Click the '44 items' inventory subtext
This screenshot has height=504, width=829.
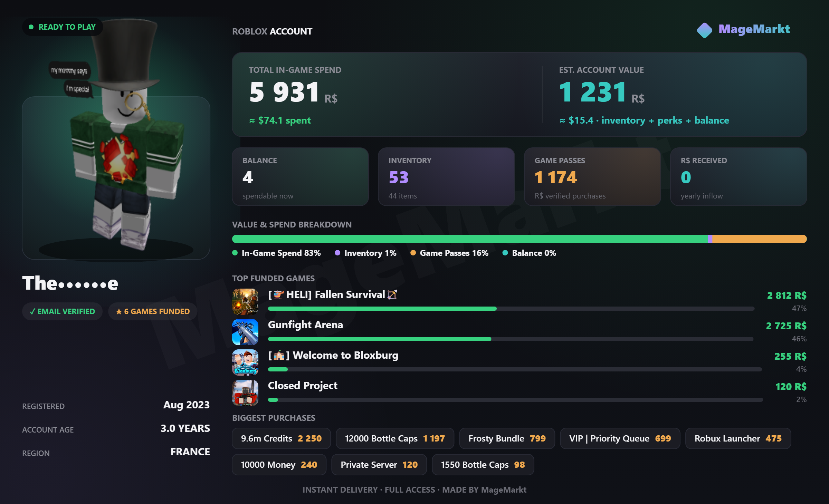coord(403,196)
